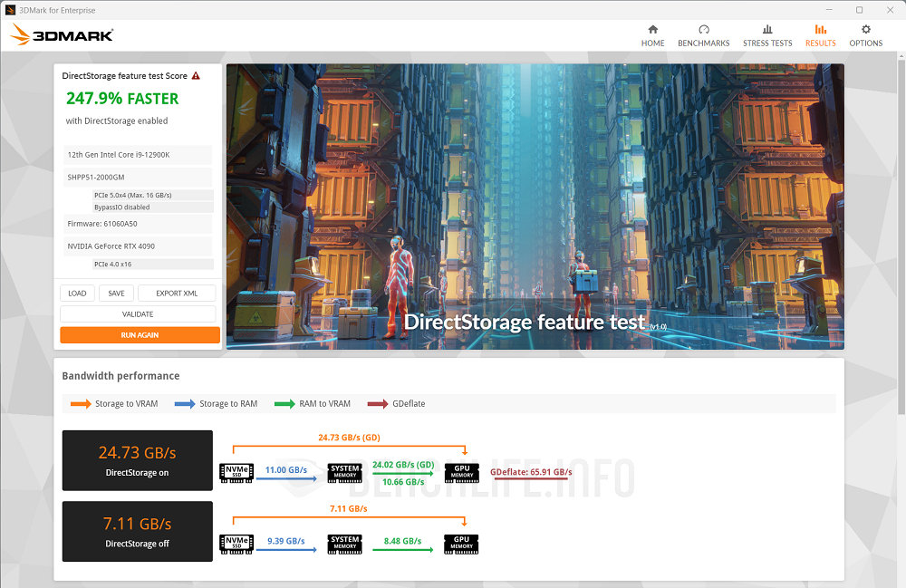The image size is (906, 588).
Task: Click the GPU Memory chip icon in the DirectStorage off row
Action: click(461, 545)
